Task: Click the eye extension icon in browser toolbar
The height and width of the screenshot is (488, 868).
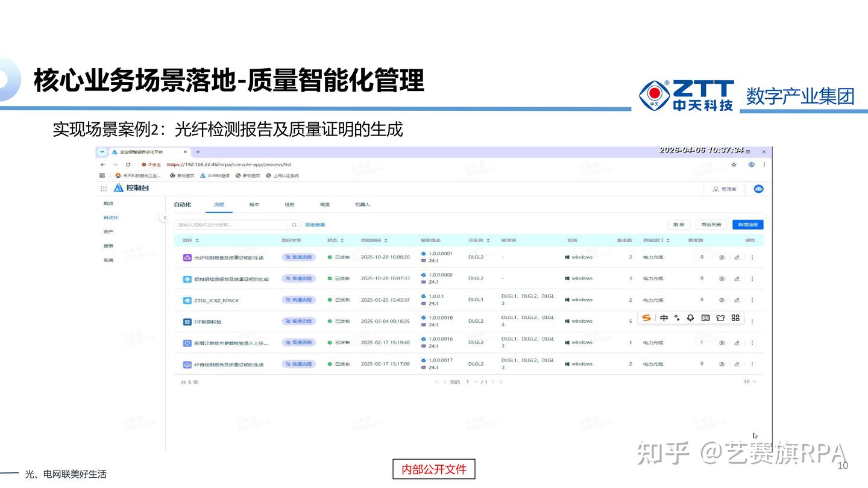Action: (751, 164)
